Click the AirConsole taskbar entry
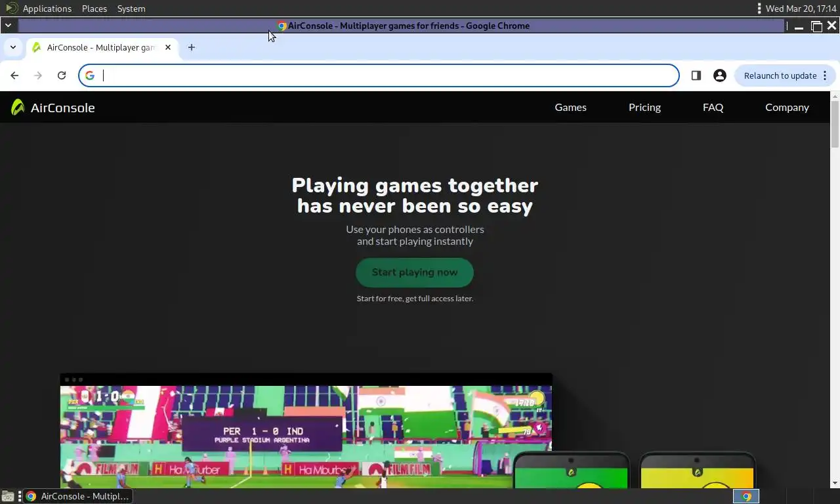The width and height of the screenshot is (840, 504). 77,496
